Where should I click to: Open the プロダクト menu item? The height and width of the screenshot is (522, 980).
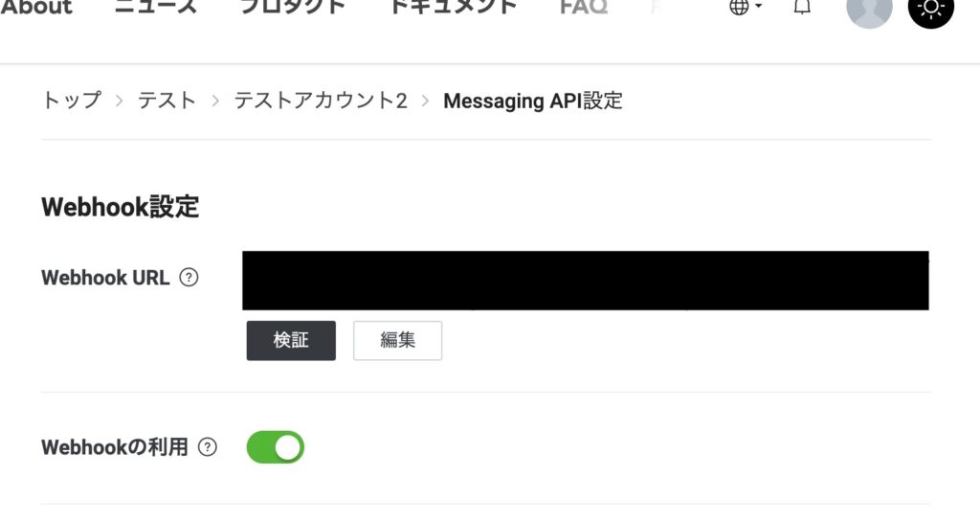click(x=293, y=7)
